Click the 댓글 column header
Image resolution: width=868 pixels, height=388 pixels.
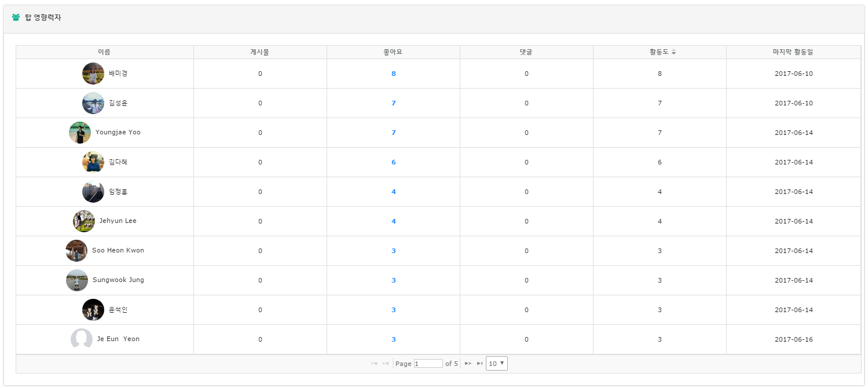pyautogui.click(x=526, y=52)
